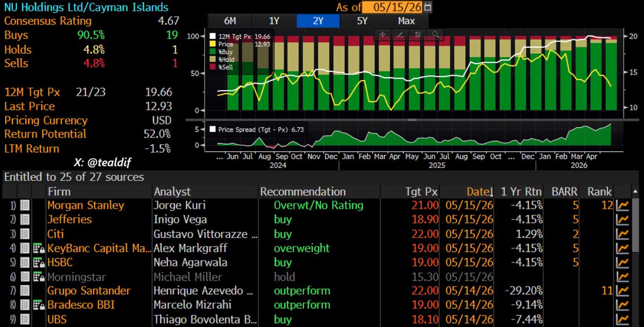Open HSBC research document icon
This screenshot has height=327, width=644.
25,262
